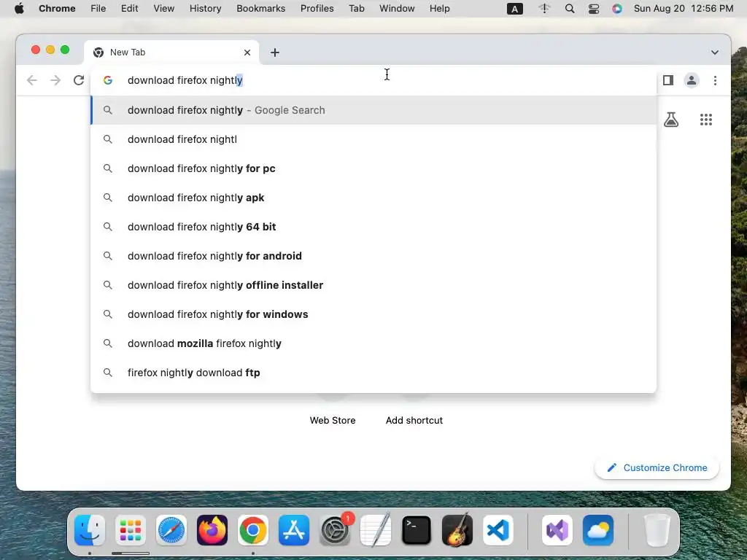Open the View menu
The image size is (747, 560).
[164, 9]
